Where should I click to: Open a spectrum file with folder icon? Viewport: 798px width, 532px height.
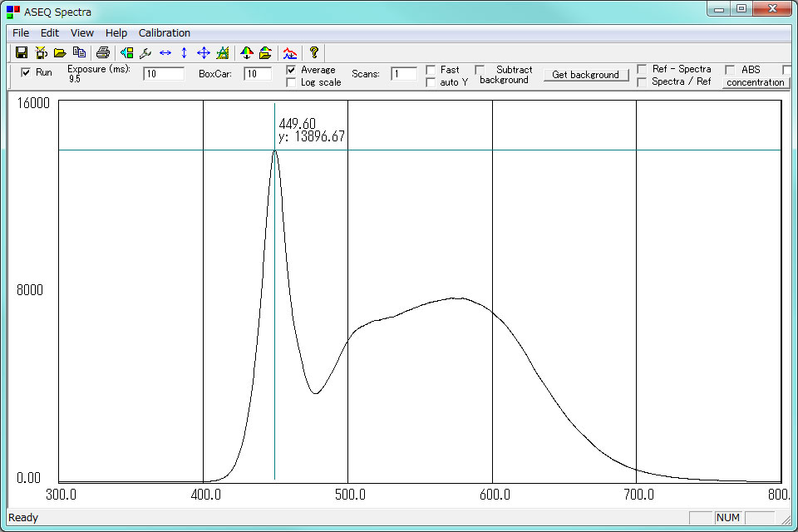pos(60,52)
